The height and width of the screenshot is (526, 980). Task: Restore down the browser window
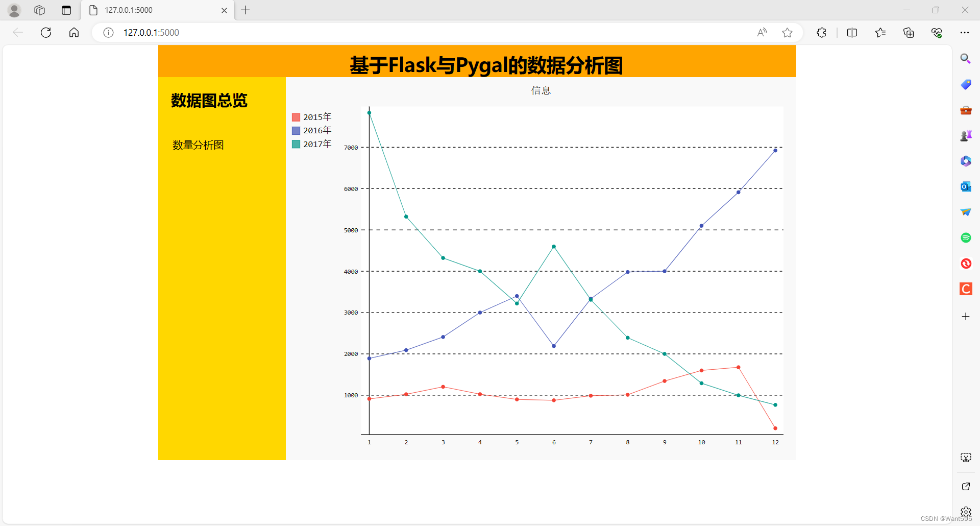click(x=936, y=10)
